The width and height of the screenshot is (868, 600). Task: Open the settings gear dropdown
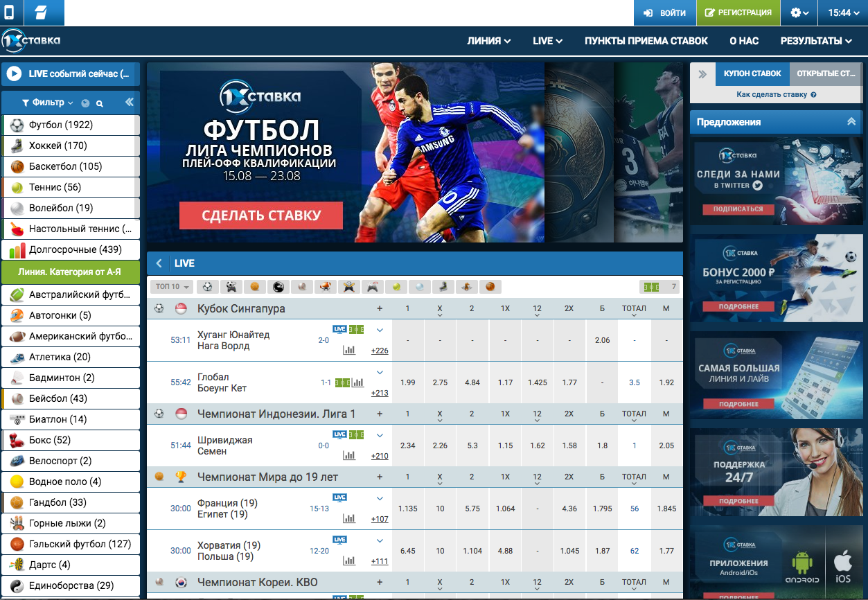pyautogui.click(x=799, y=12)
